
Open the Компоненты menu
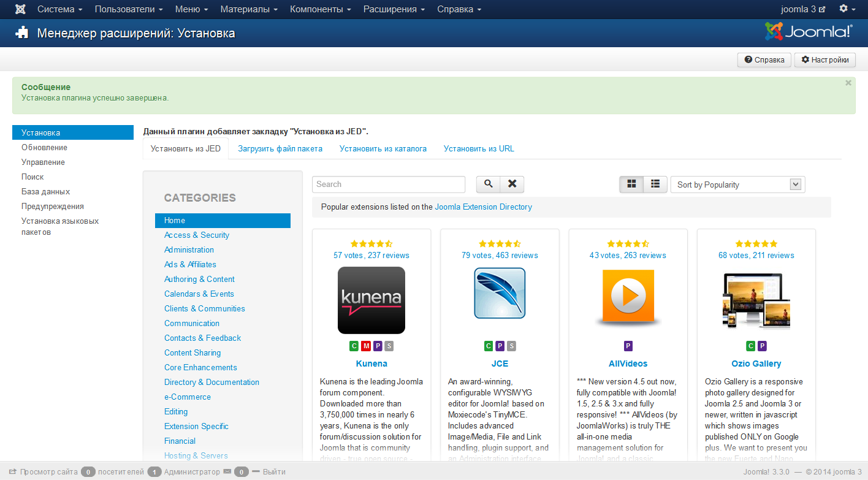(x=321, y=9)
